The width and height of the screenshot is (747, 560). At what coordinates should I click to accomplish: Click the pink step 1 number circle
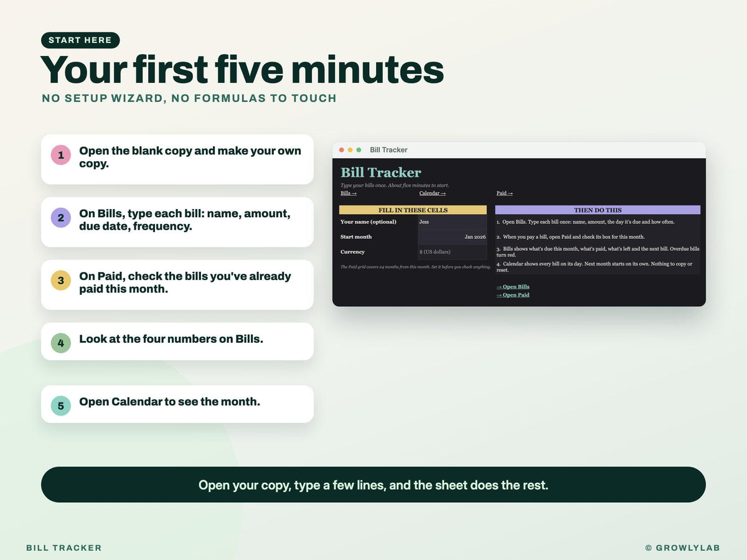(60, 155)
